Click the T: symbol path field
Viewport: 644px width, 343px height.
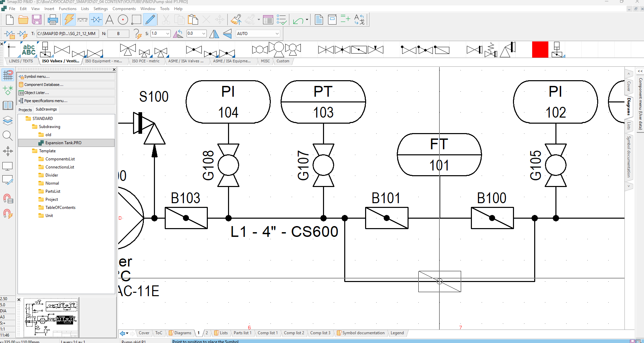click(67, 33)
